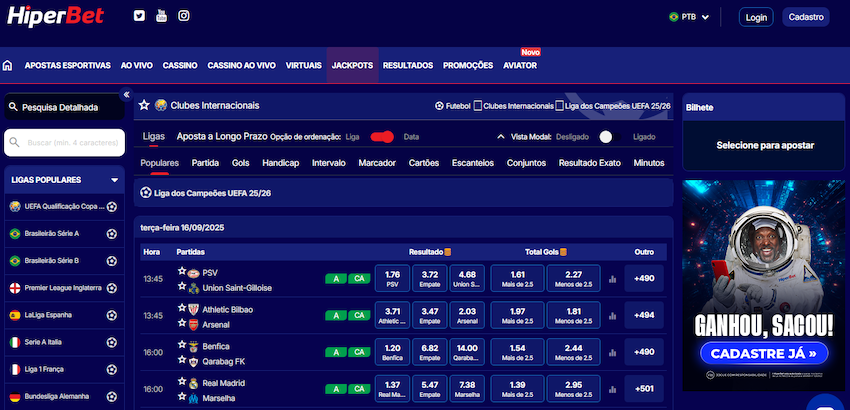Viewport: 850px width, 410px height.
Task: Select the Resultado Exato tab
Action: (590, 163)
